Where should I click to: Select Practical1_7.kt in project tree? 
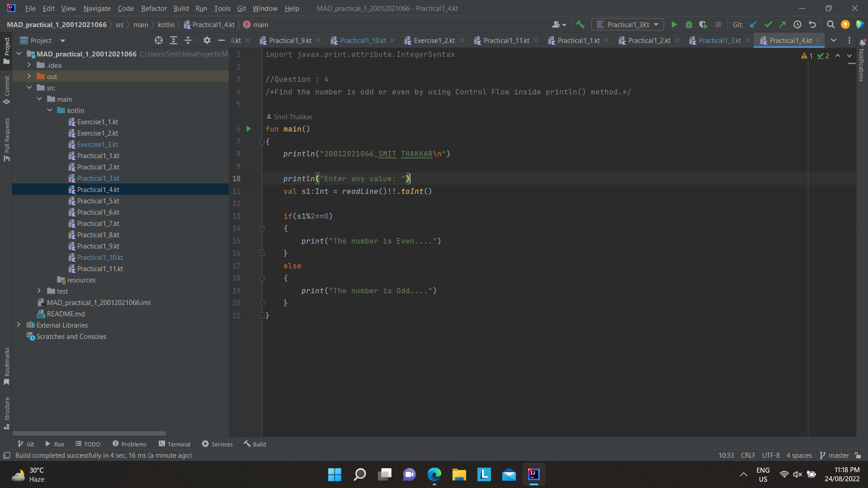pos(98,224)
